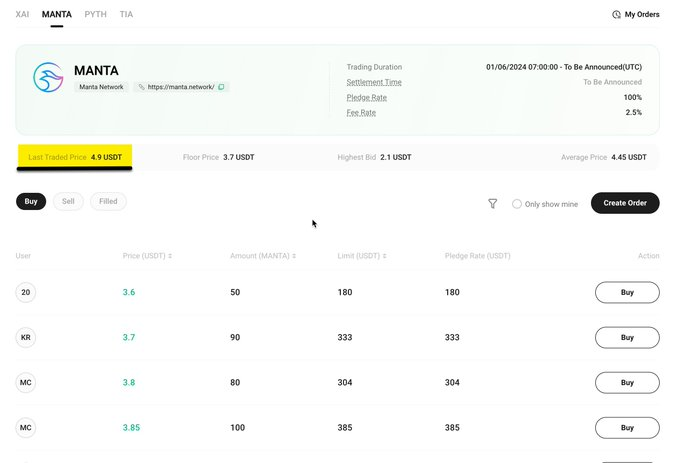
Task: Click the 3.85 price value
Action: coord(131,427)
